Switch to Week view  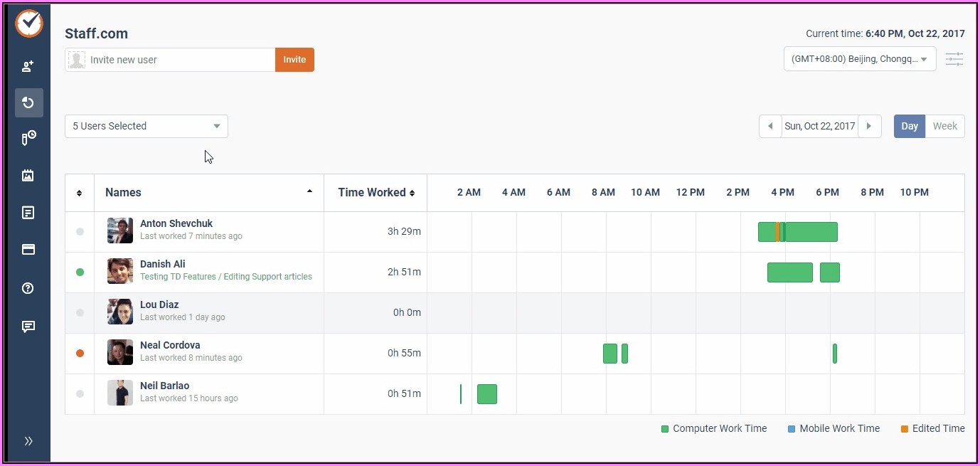(x=944, y=126)
